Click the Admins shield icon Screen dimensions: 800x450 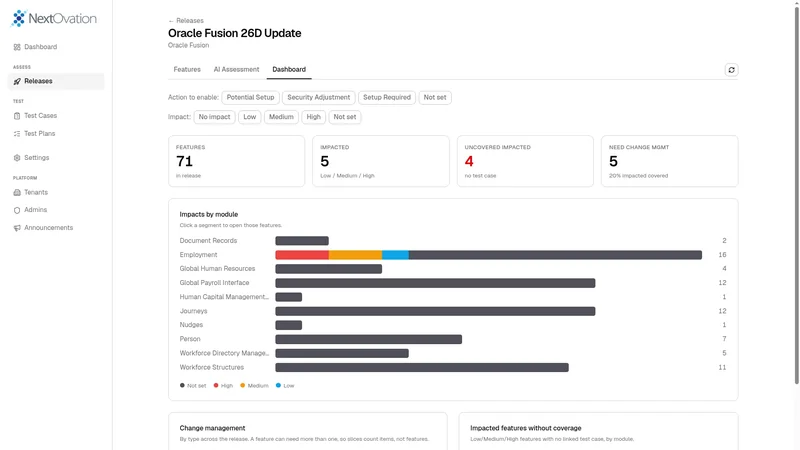click(x=17, y=210)
